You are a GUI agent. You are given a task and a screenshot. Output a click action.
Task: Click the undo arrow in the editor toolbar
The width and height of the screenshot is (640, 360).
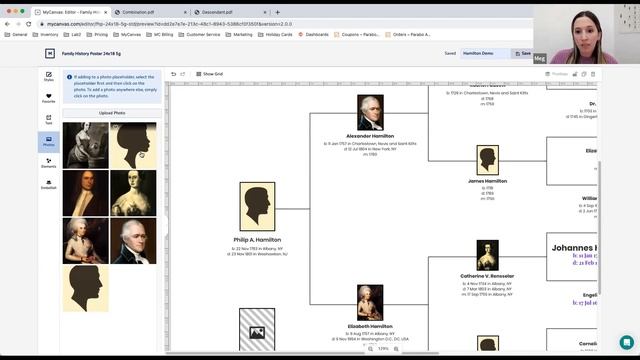tap(173, 74)
